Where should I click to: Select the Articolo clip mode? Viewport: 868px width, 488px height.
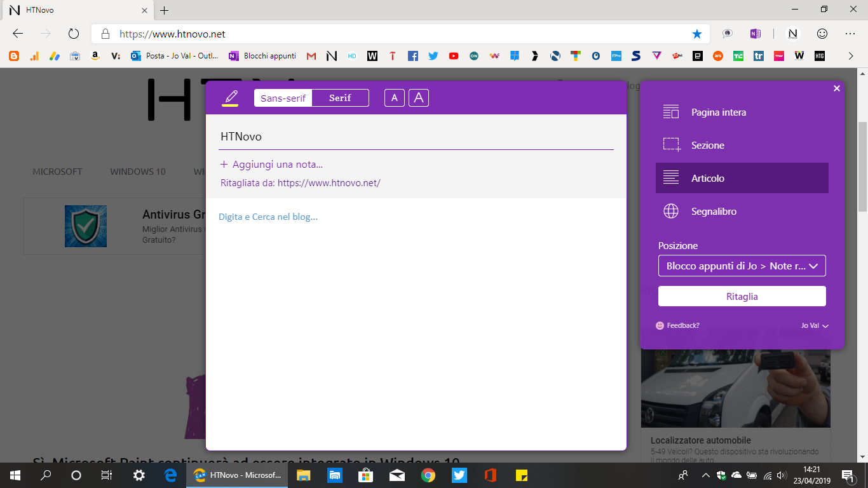(x=742, y=178)
